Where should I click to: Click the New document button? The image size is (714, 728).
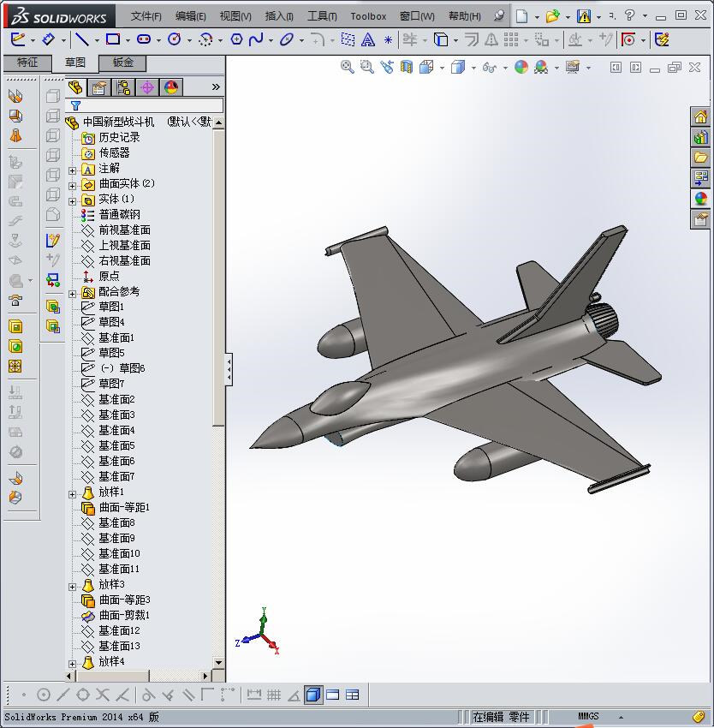(x=522, y=17)
